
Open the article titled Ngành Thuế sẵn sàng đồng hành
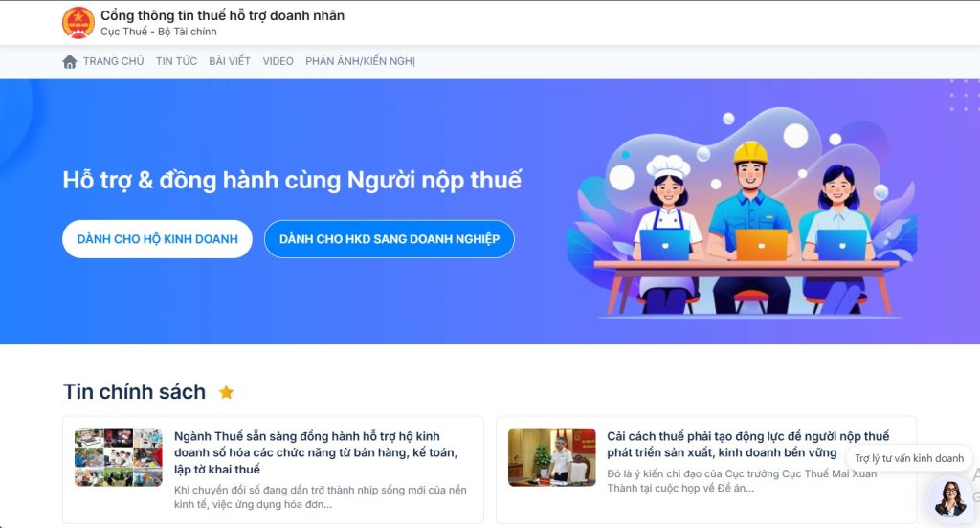point(316,452)
